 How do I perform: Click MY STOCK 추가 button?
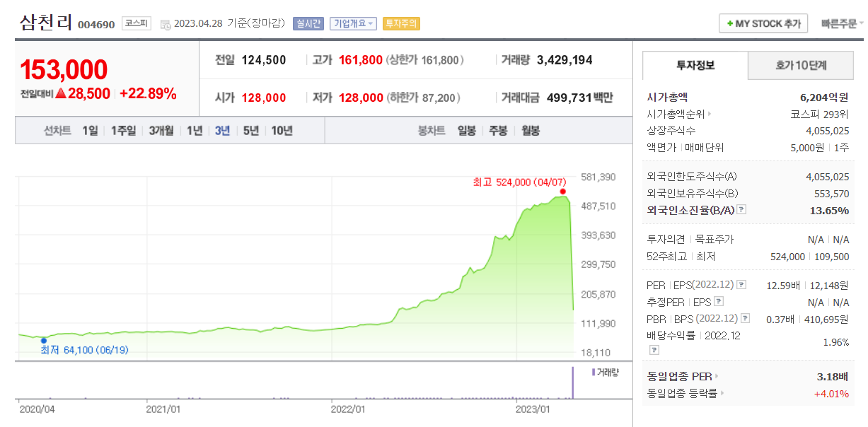click(x=763, y=23)
